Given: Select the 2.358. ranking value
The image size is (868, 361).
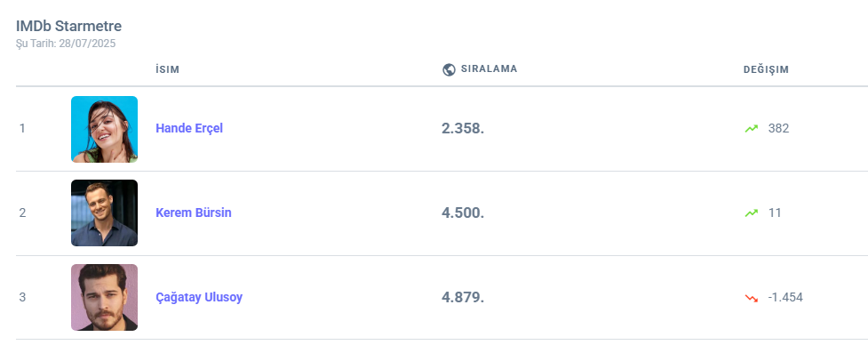Looking at the screenshot, I should click(x=463, y=128).
